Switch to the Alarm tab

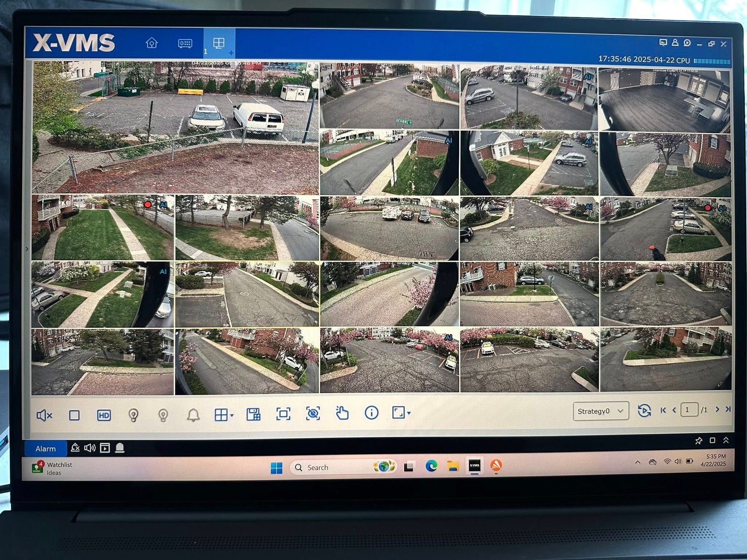point(46,448)
